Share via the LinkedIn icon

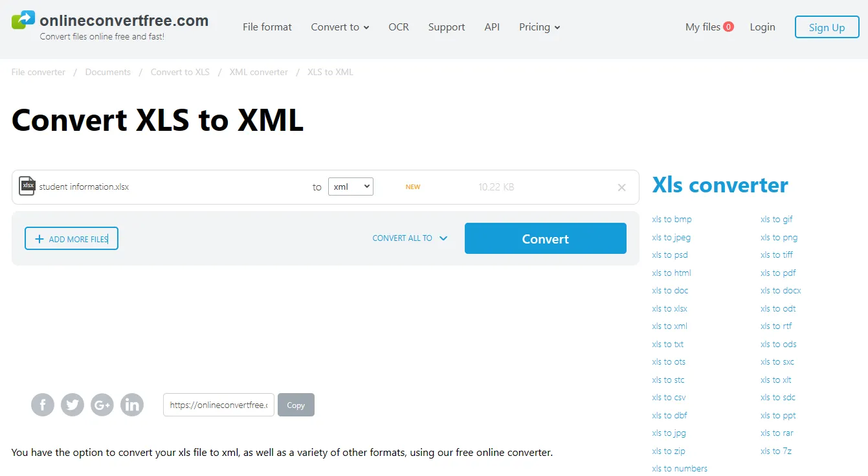point(132,405)
